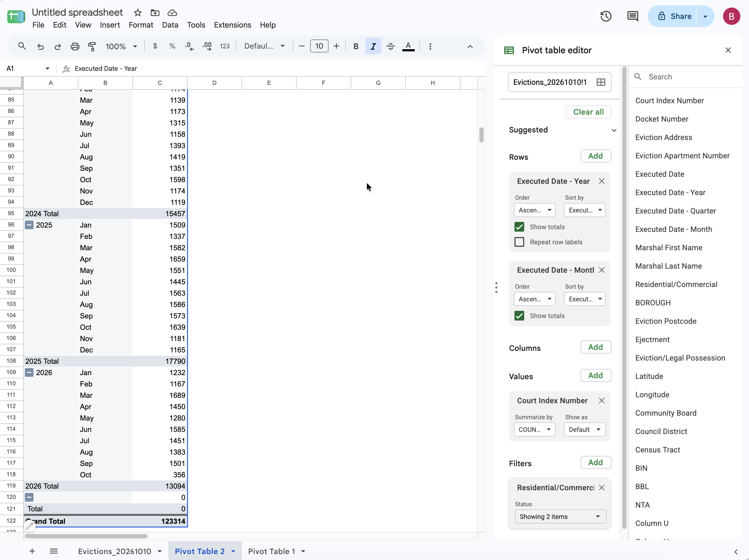Image resolution: width=749 pixels, height=560 pixels.
Task: Toggle bold formatting
Action: 356,46
